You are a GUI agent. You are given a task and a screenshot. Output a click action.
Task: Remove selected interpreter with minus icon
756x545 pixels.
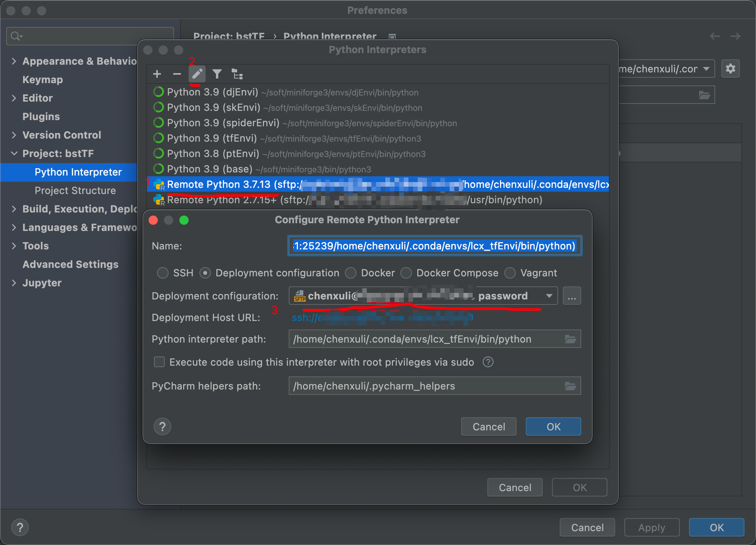pos(177,74)
